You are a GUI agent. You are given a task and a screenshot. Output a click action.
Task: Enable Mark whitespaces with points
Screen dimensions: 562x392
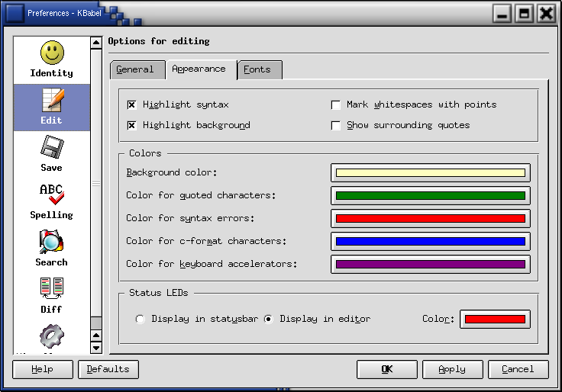336,105
